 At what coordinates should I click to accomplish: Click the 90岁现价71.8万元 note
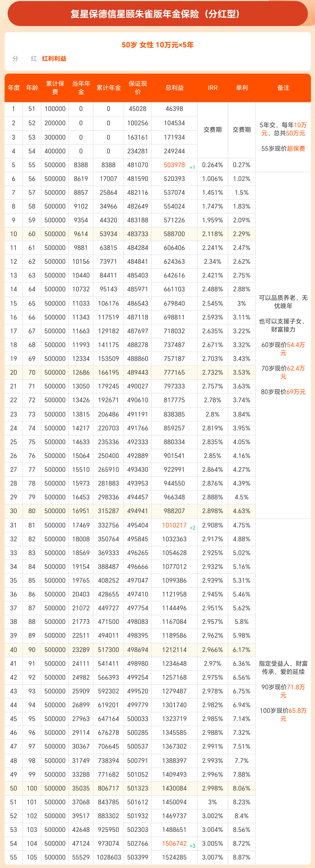click(x=283, y=691)
